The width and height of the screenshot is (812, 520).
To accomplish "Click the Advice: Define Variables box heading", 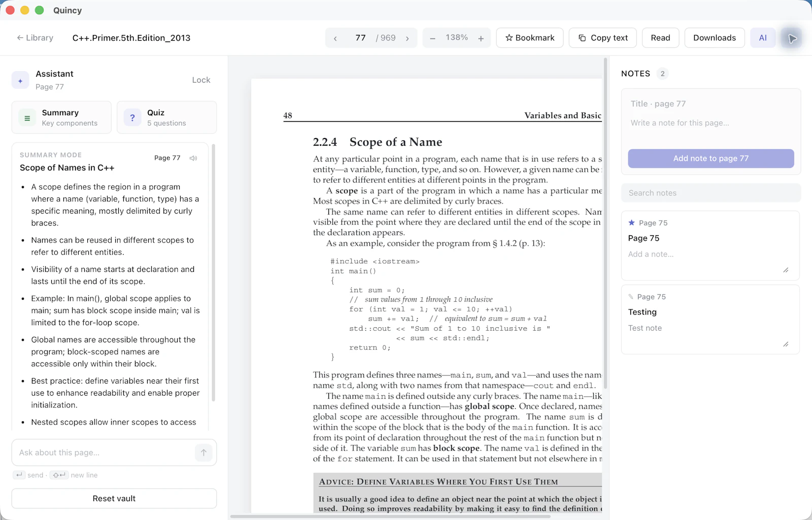I will pos(438,482).
